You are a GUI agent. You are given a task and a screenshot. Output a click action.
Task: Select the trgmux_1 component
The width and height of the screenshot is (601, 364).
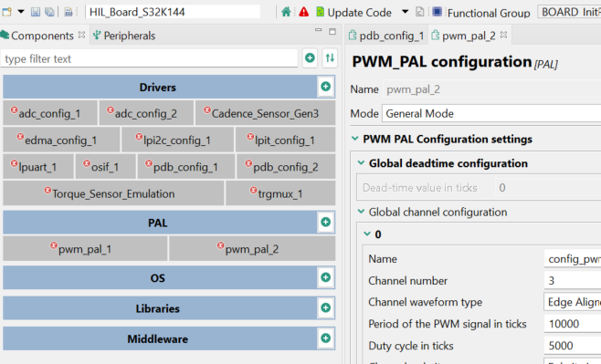280,193
